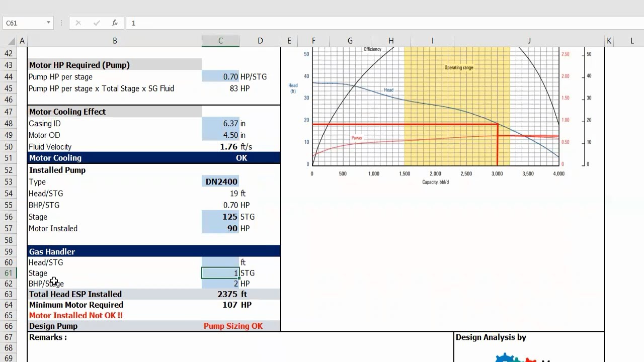Cancel formula entry with the X icon

[x=78, y=23]
